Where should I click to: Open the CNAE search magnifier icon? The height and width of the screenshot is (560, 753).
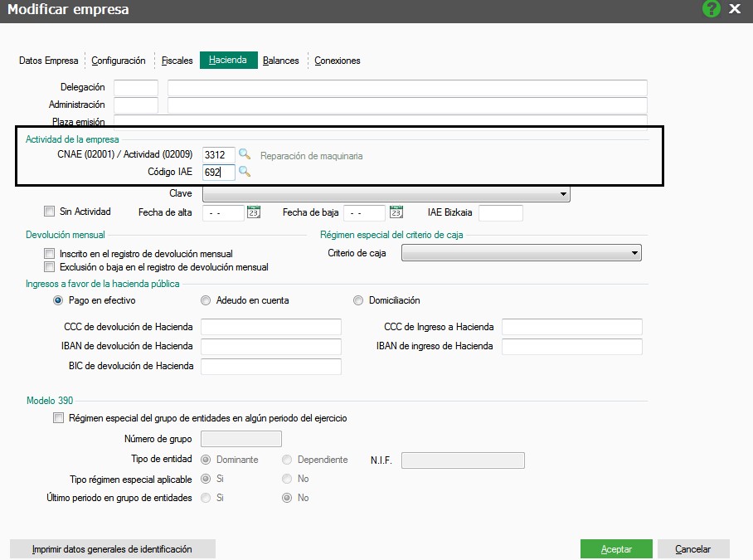click(x=245, y=154)
